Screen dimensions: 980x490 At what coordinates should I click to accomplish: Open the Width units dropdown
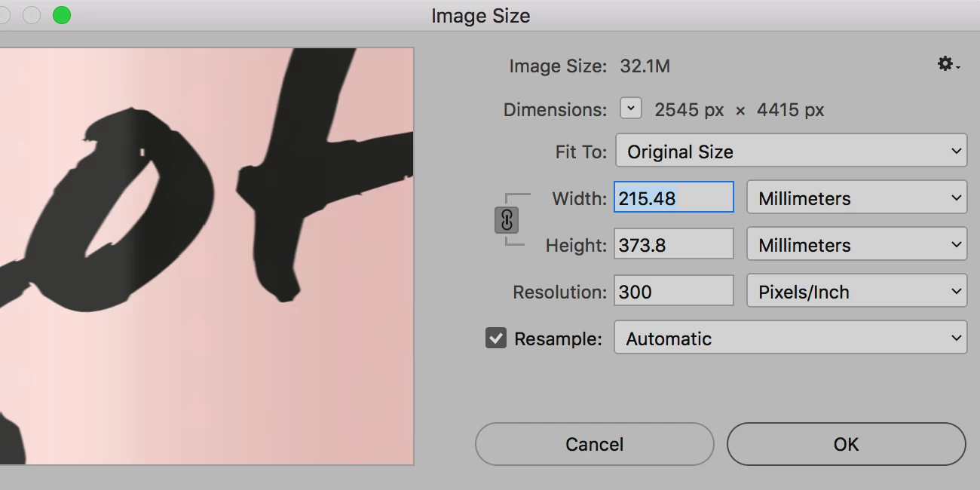pyautogui.click(x=856, y=198)
